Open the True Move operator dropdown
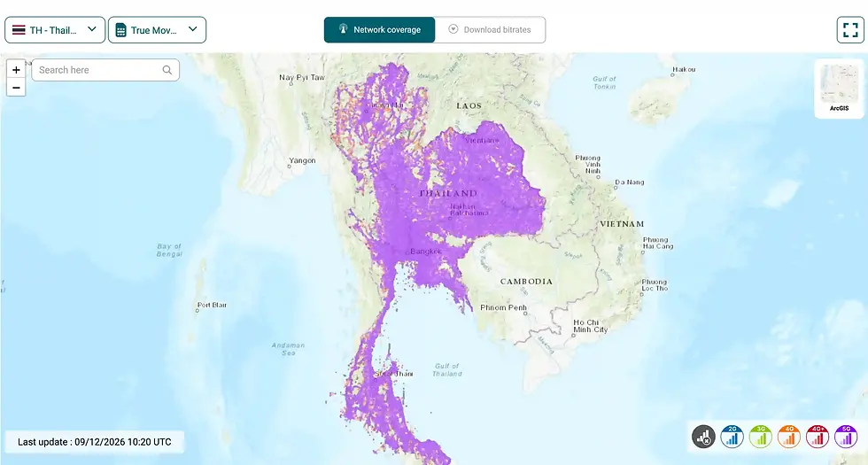Screen dimensions: 868x465 pos(158,30)
